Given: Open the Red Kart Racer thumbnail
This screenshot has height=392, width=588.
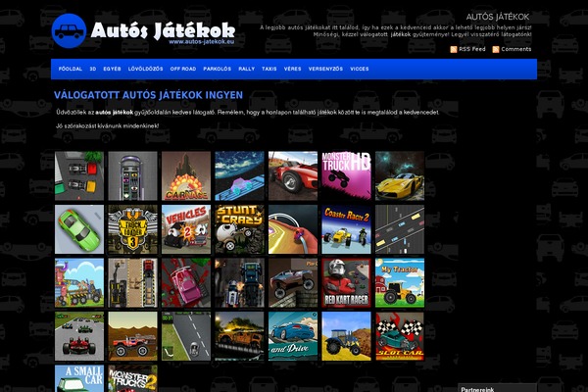Looking at the screenshot, I should pyautogui.click(x=346, y=283).
